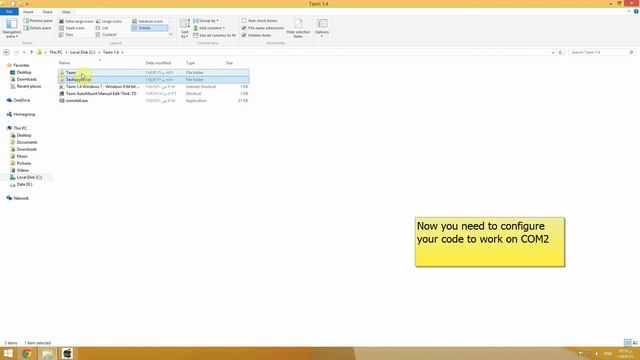Switch layout to Content view

click(x=106, y=35)
